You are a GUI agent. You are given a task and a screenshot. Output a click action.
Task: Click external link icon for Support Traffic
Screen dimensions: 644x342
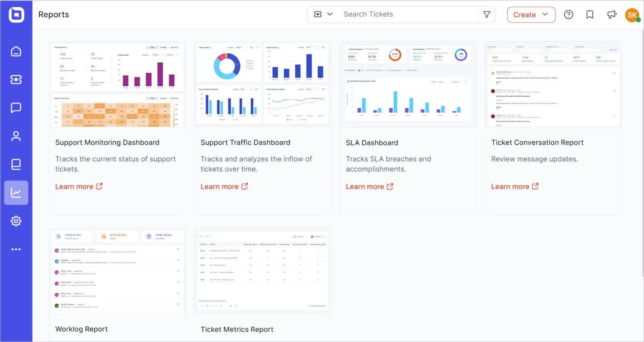tap(245, 186)
